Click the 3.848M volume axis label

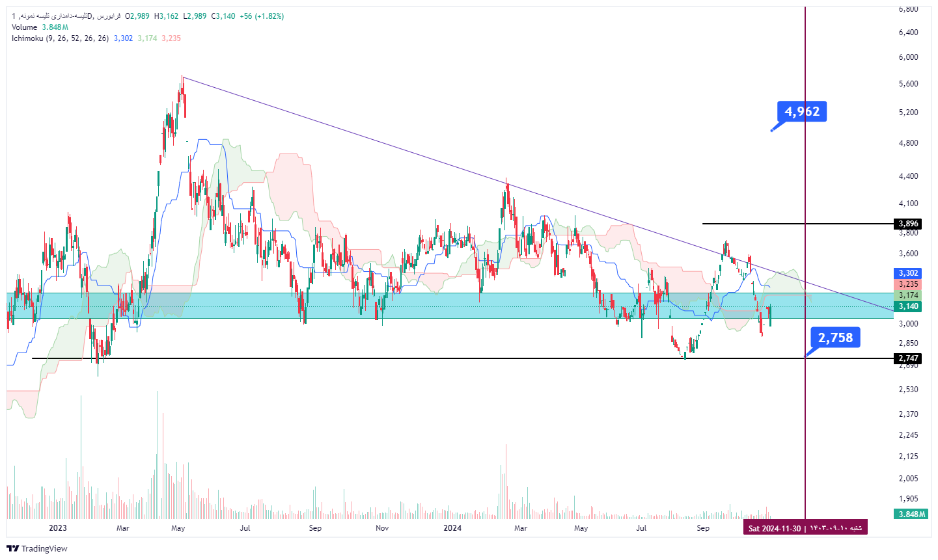911,514
